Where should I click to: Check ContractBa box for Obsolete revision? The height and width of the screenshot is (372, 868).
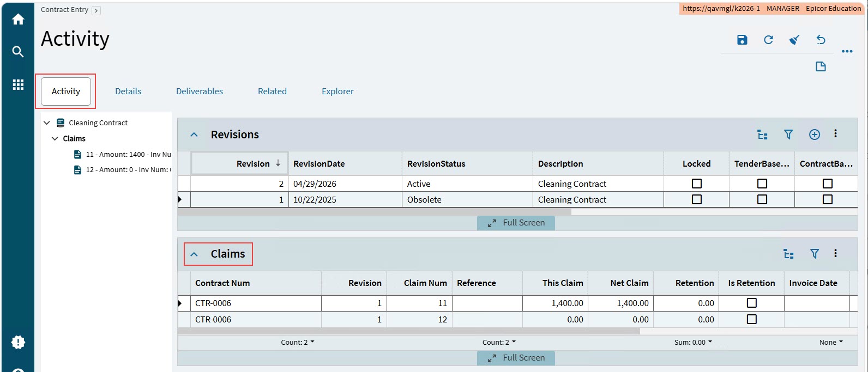(x=828, y=199)
